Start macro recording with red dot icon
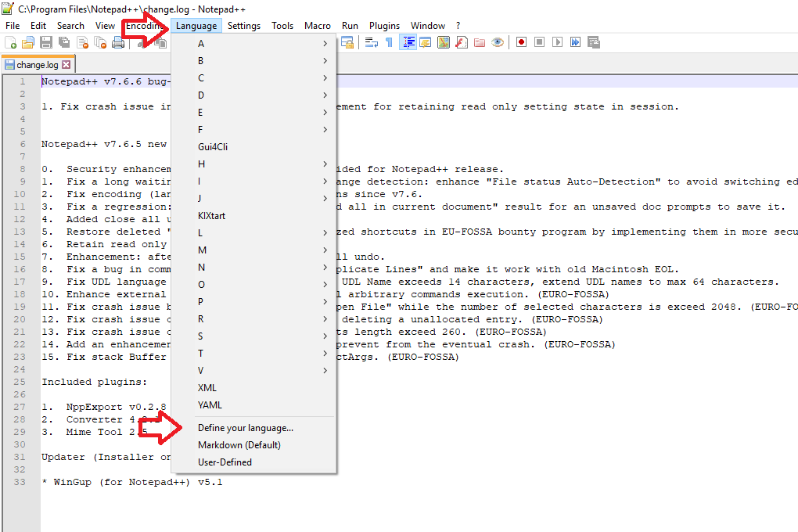 coord(521,41)
